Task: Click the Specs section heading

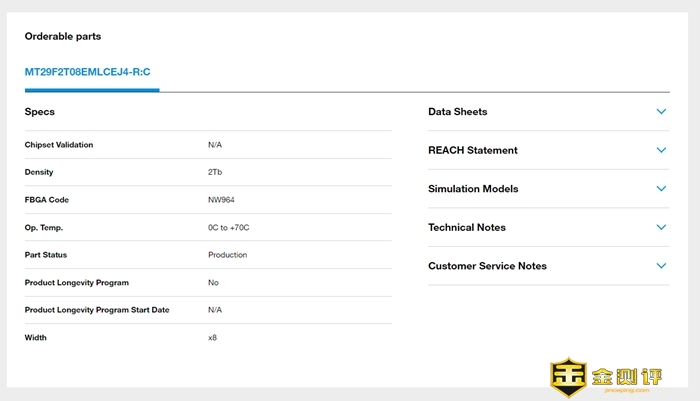Action: click(x=40, y=112)
